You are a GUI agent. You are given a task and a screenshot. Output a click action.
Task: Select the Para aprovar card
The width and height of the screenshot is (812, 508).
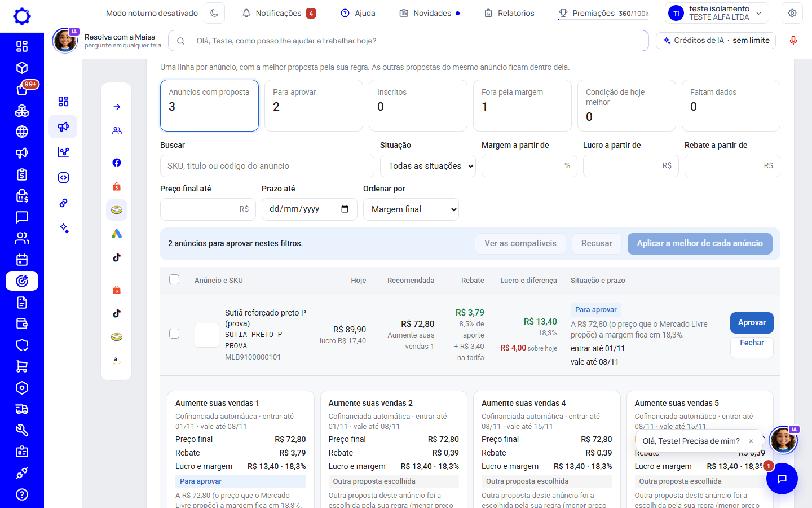314,106
